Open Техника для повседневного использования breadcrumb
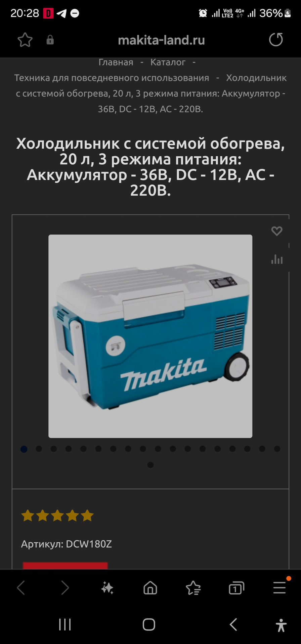301x644 pixels. (112, 78)
